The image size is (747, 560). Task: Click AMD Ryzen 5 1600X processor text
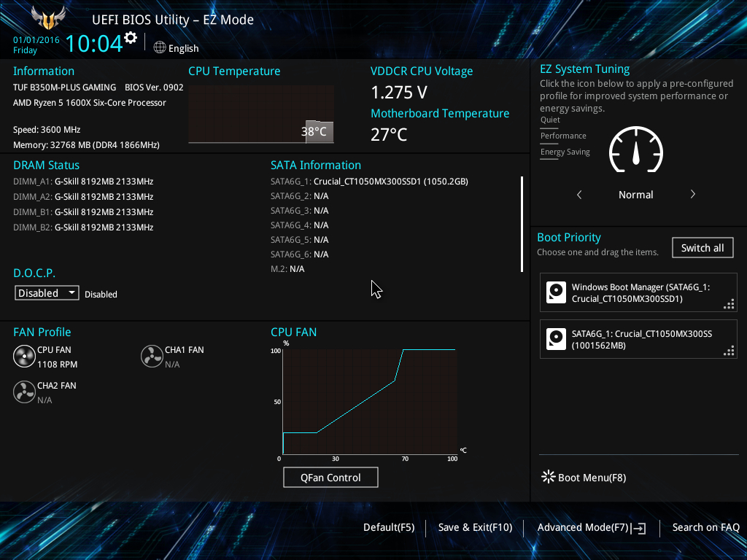[90, 103]
